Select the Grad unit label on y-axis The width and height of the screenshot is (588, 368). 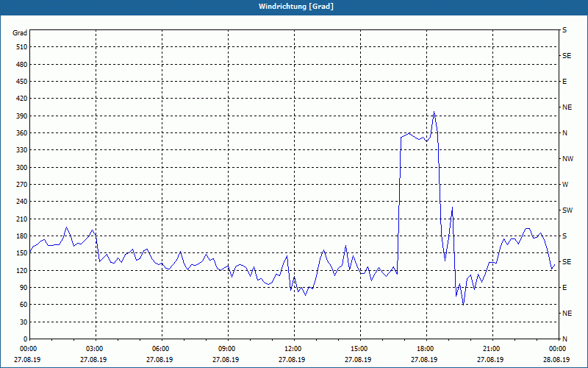pyautogui.click(x=20, y=33)
